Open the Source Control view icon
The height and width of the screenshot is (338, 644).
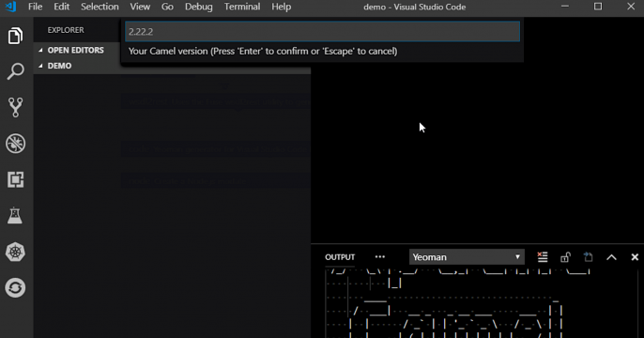(15, 107)
